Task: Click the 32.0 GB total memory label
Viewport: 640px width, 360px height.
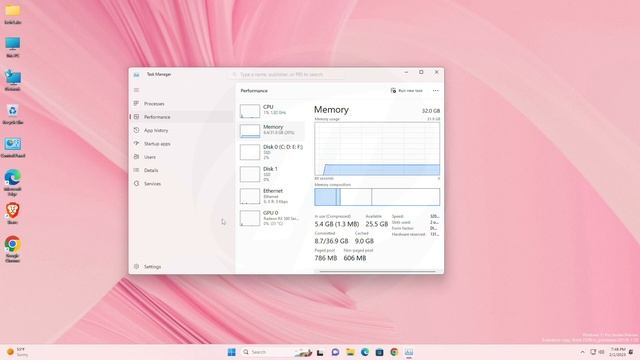Action: pos(431,111)
